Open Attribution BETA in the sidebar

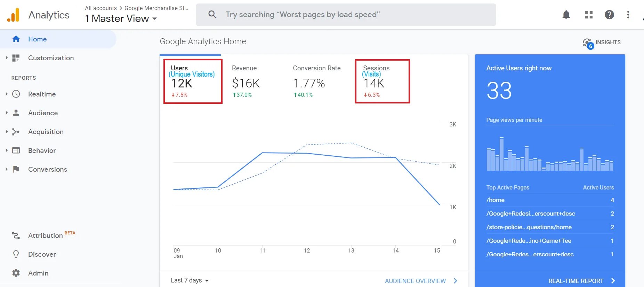pos(51,235)
